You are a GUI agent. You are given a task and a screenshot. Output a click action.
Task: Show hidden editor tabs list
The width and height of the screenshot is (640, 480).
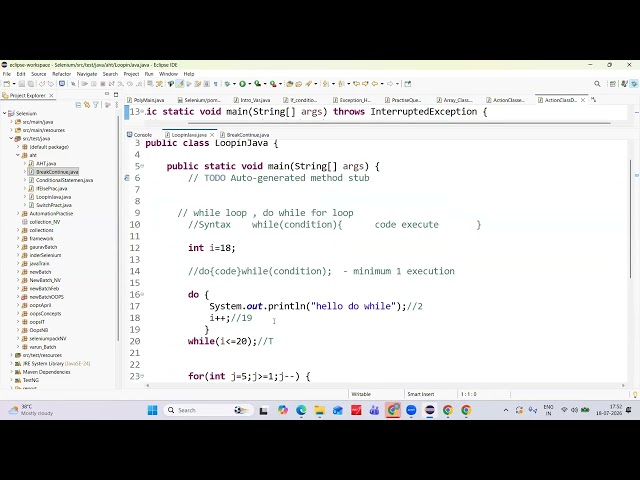(x=593, y=100)
